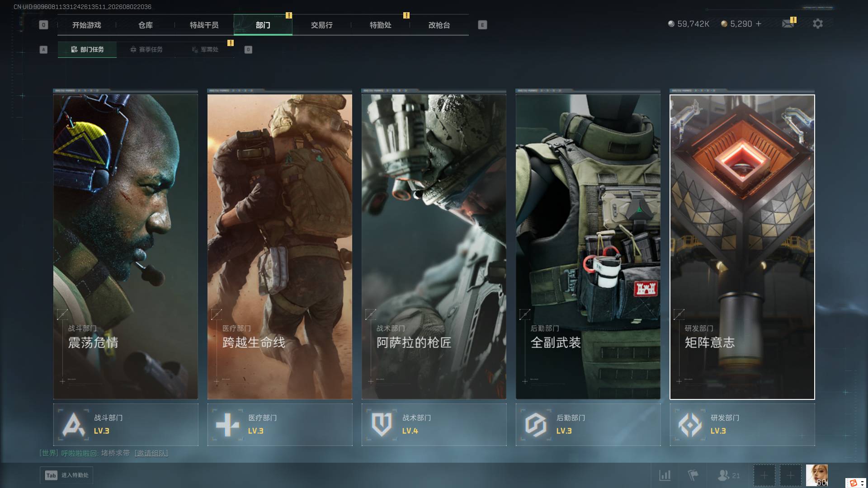Select the 部门任务 sub-tab
The width and height of the screenshot is (868, 488).
87,50
